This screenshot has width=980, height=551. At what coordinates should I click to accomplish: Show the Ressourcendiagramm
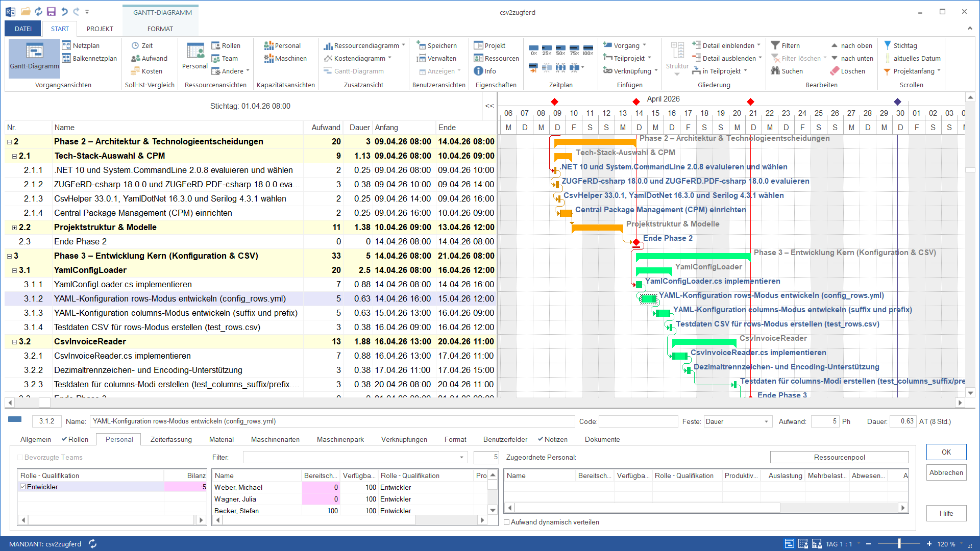coord(364,45)
